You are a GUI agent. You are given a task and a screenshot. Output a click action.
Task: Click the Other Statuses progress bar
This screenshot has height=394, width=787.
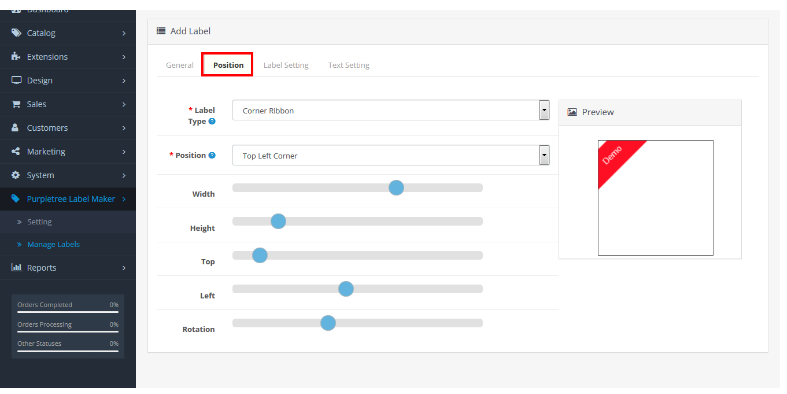click(x=68, y=351)
